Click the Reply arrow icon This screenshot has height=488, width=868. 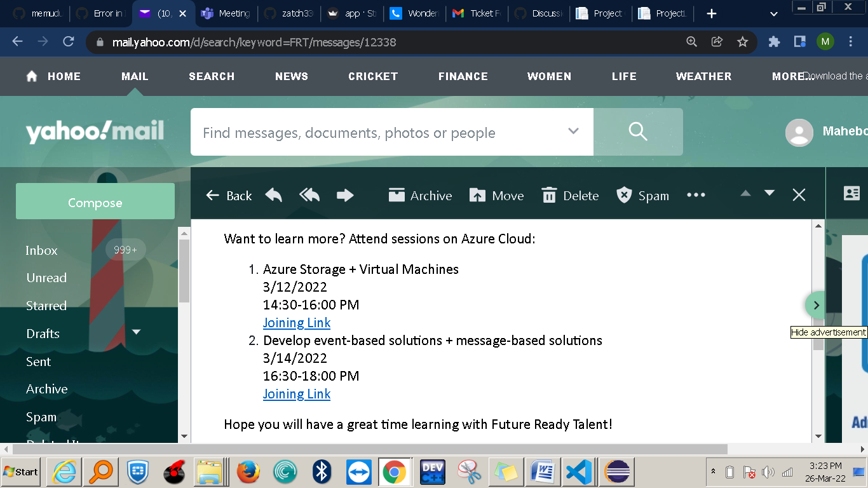point(273,195)
